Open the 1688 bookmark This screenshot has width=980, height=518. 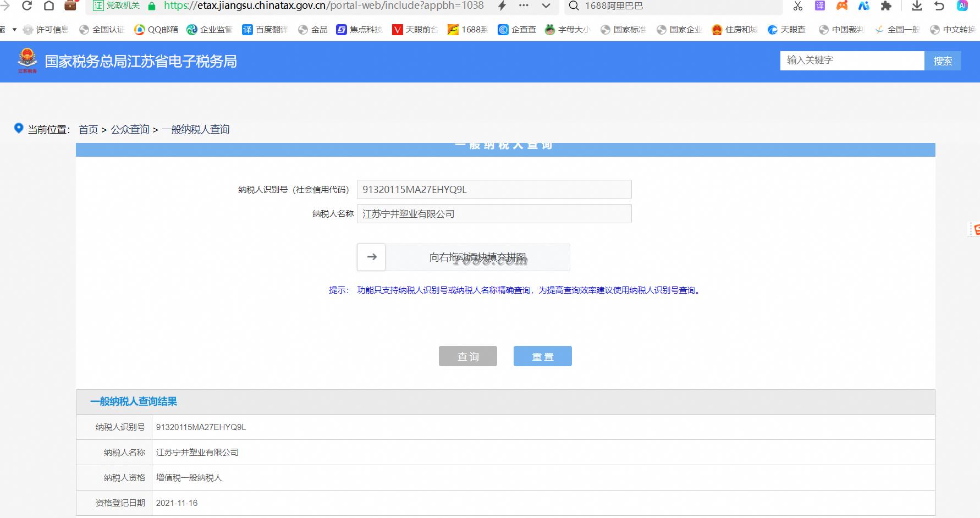click(468, 30)
